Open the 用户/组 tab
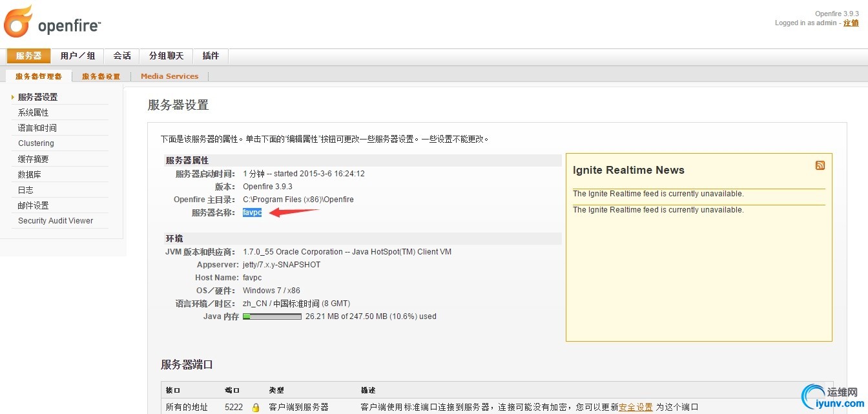The image size is (868, 414). 77,56
